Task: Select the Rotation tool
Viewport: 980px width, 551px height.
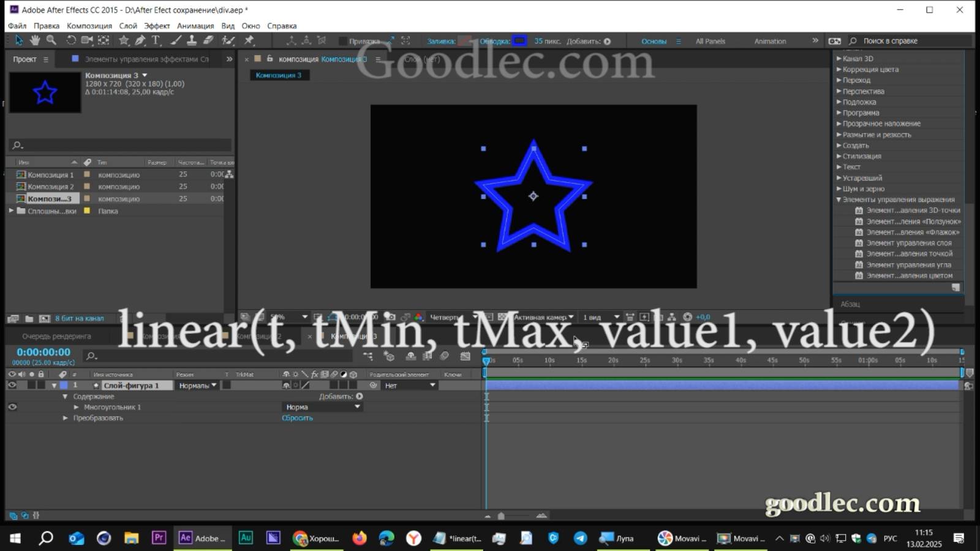Action: click(71, 40)
